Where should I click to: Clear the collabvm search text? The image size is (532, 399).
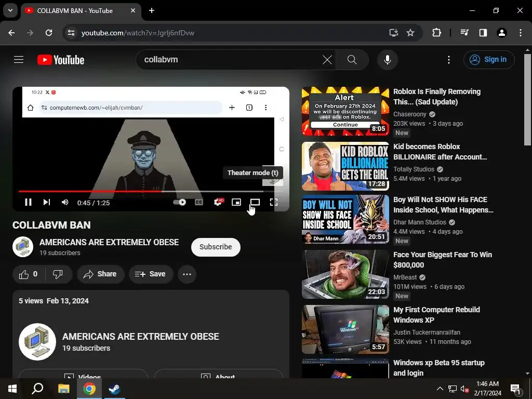[327, 60]
